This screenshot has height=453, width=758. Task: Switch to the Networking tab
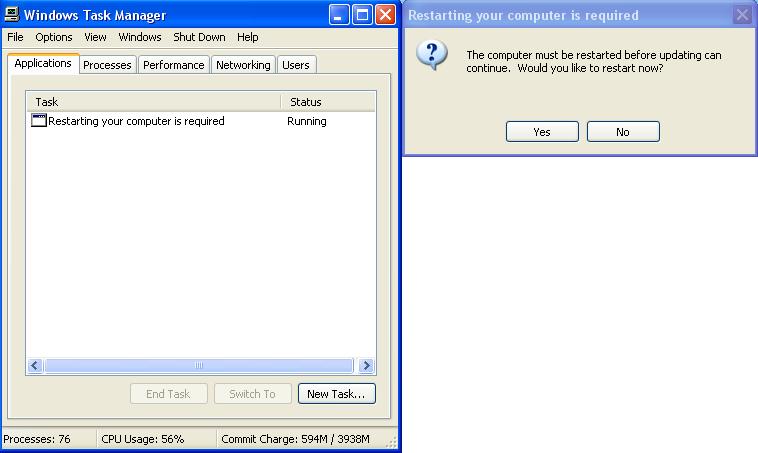243,65
